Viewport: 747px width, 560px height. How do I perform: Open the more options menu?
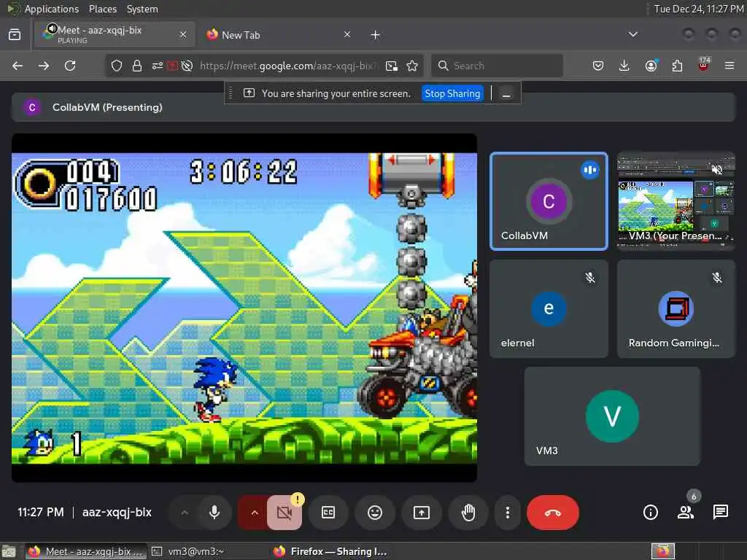508,513
